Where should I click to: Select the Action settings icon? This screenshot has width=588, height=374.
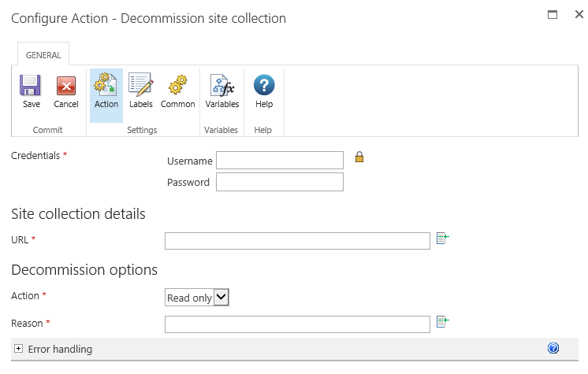[x=106, y=86]
